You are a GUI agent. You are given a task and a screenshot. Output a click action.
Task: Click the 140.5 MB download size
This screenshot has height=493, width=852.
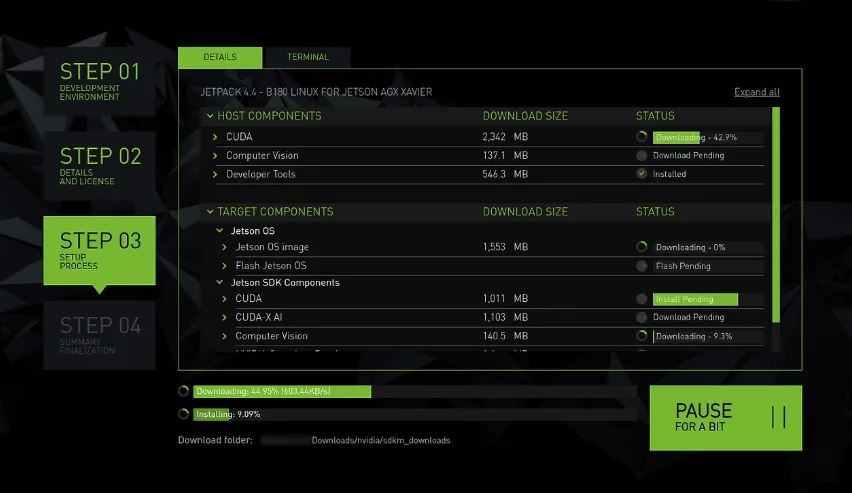pyautogui.click(x=505, y=336)
